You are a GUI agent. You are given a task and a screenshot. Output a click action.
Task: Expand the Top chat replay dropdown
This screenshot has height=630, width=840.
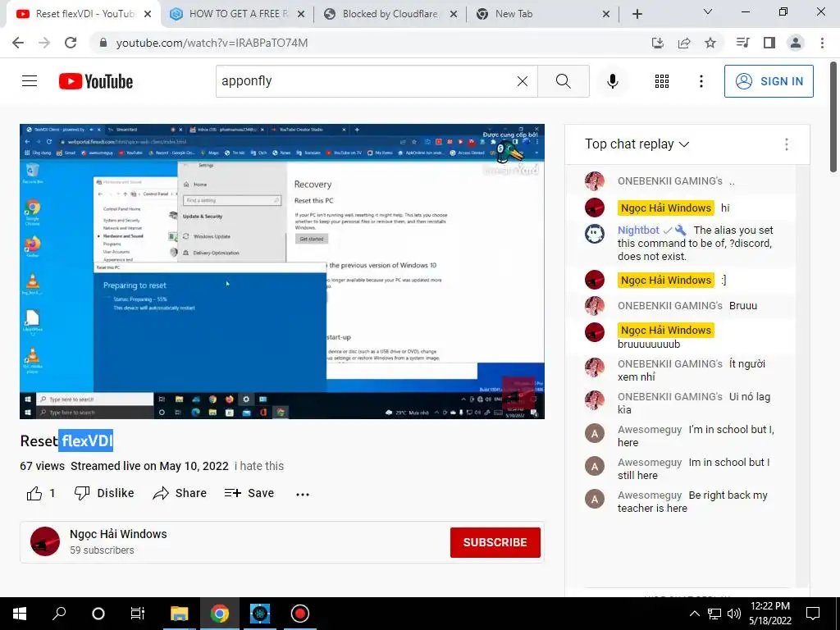pyautogui.click(x=637, y=144)
